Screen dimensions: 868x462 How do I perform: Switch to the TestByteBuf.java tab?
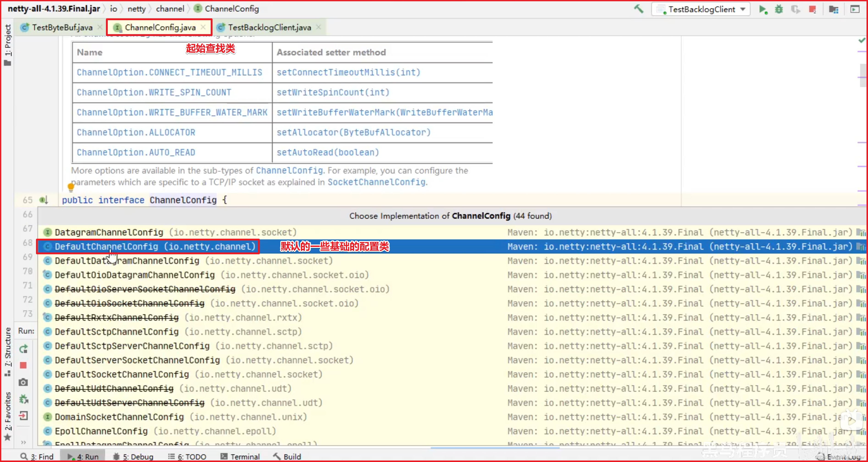(62, 27)
